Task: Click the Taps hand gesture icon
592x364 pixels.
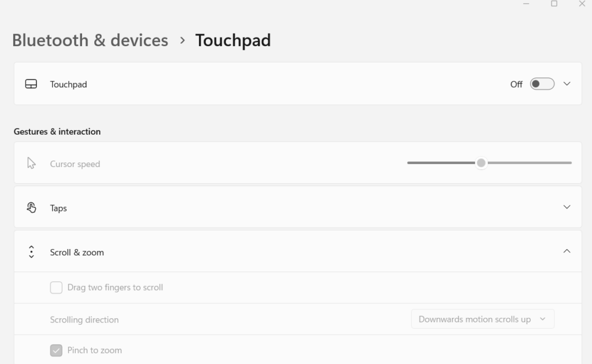Action: pos(31,207)
